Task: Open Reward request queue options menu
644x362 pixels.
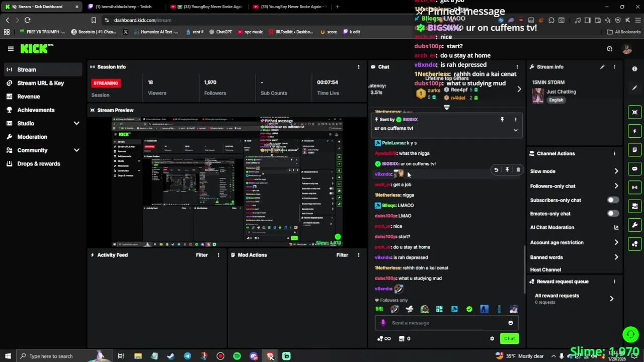Action: (614, 282)
